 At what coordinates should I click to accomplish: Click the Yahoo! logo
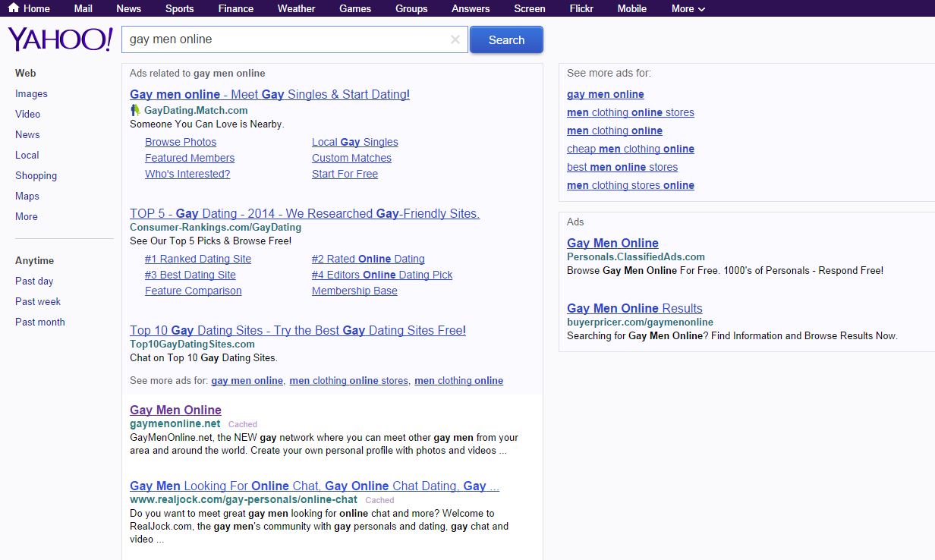pyautogui.click(x=60, y=39)
